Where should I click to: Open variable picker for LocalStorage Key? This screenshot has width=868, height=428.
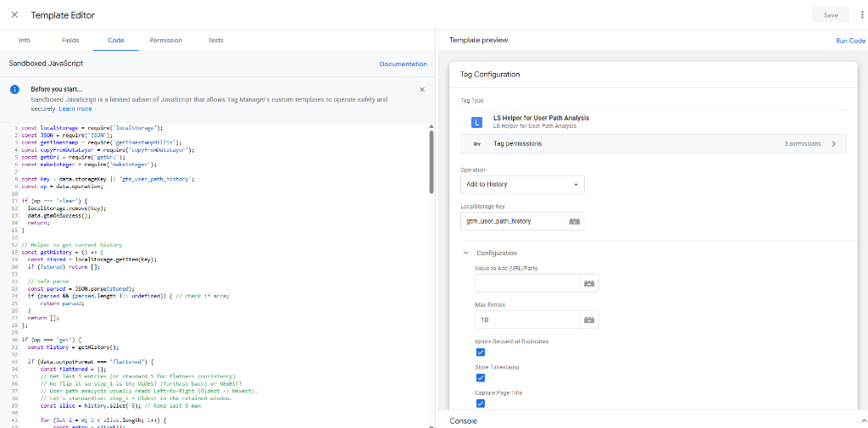(574, 221)
